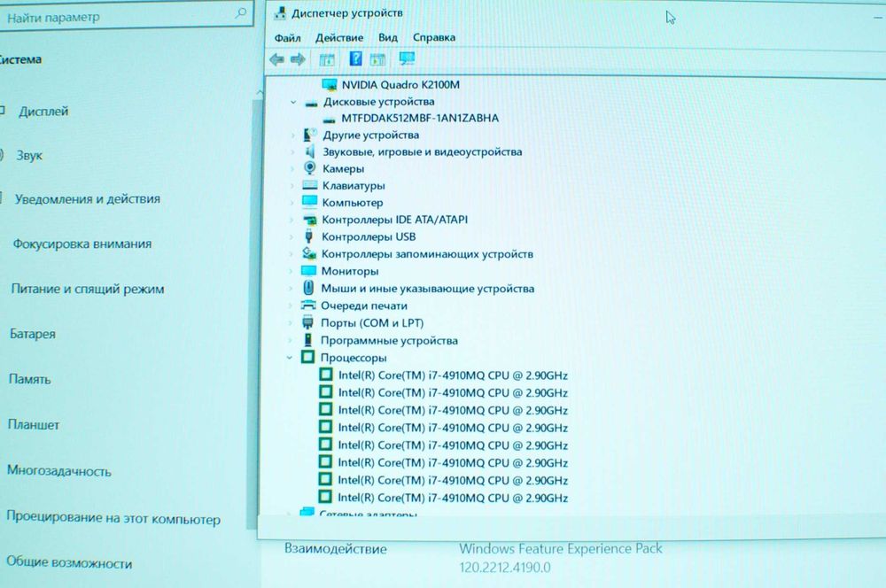Click the search magnifier icon in Settings
This screenshot has width=886, height=588.
coord(241,13)
